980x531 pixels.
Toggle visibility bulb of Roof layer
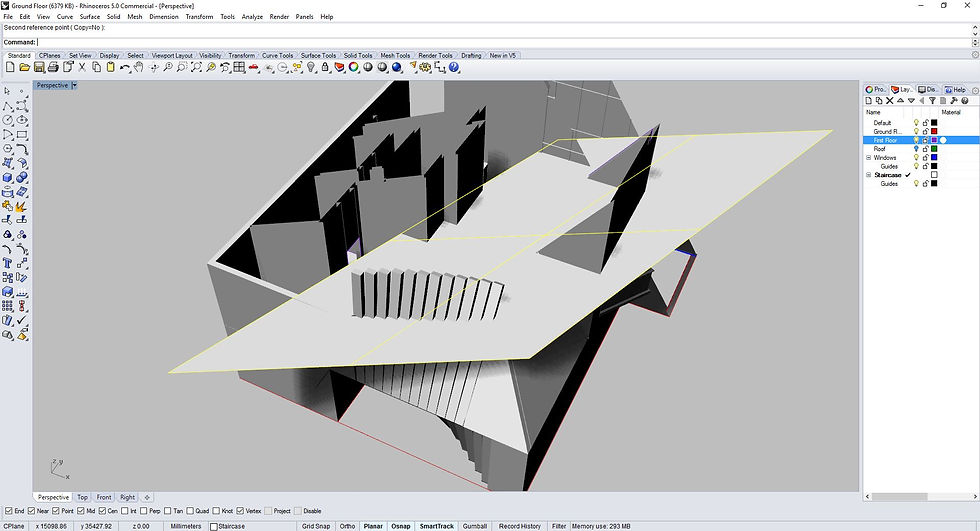[x=916, y=149]
